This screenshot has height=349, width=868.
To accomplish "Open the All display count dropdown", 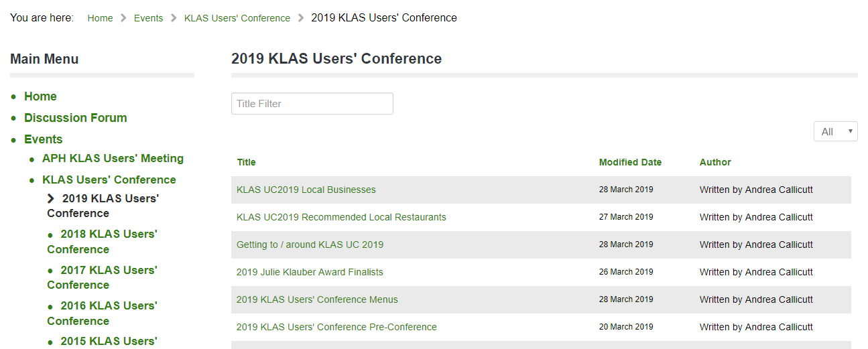I will (835, 132).
